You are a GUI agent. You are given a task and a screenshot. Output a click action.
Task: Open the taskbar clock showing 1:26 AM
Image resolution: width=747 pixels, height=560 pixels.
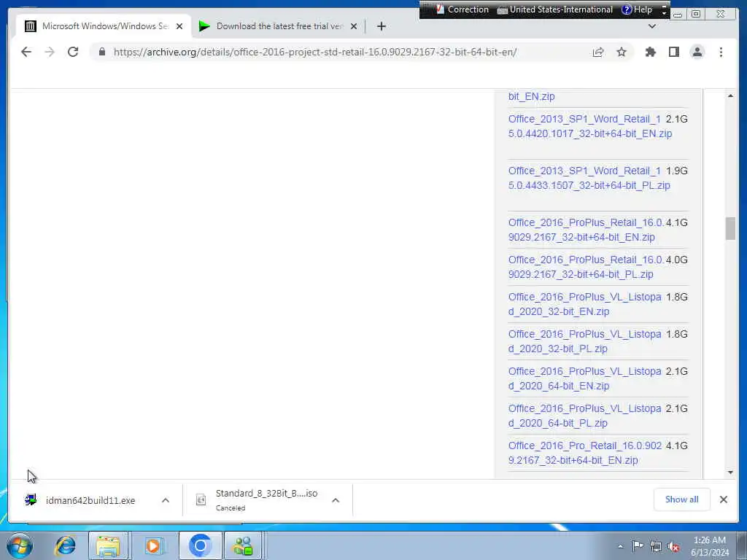coord(710,546)
